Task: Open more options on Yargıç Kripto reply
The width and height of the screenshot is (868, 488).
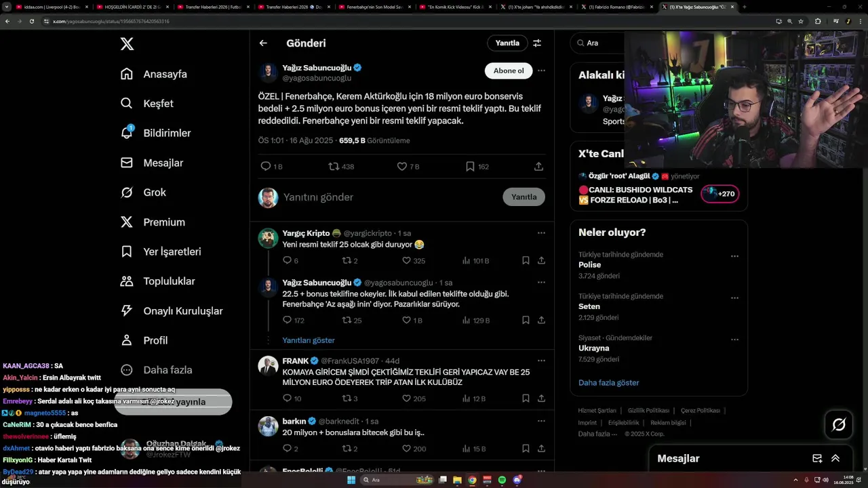Action: 541,233
